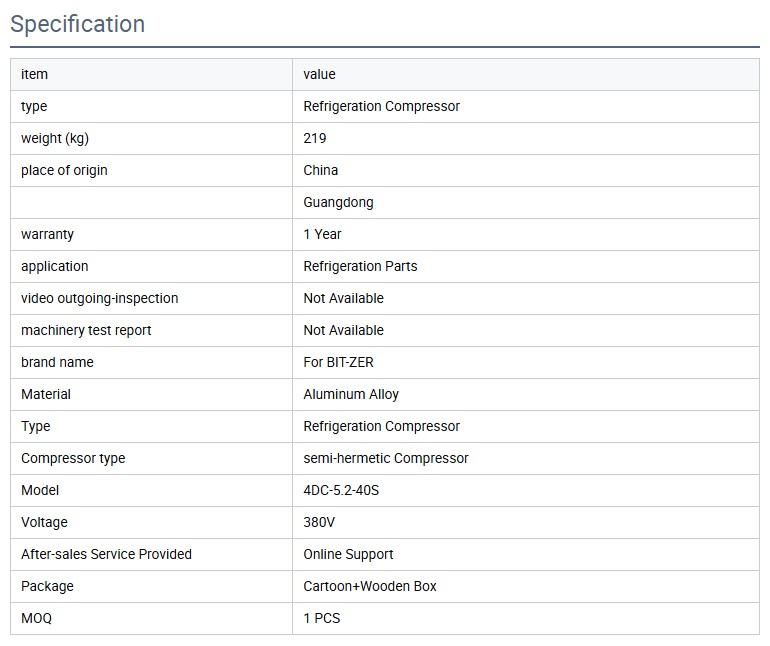Viewport: 770px width, 646px height.
Task: Select the 'value' column header
Action: coord(319,74)
